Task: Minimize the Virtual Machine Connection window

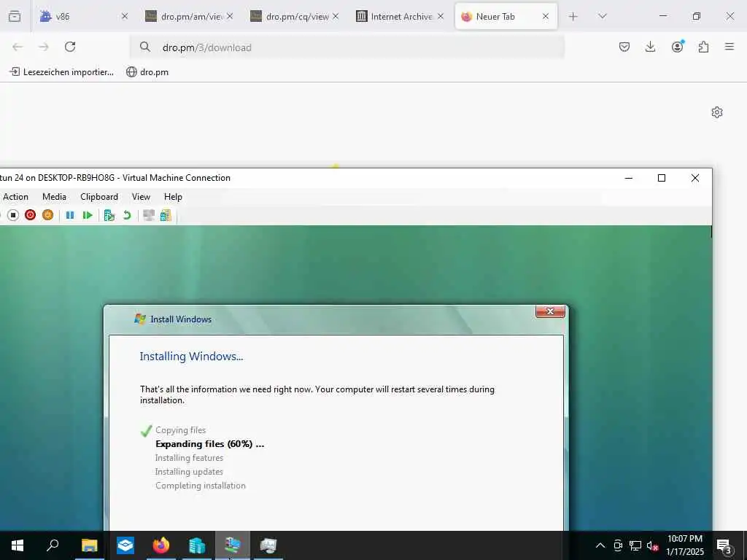Action: click(628, 178)
